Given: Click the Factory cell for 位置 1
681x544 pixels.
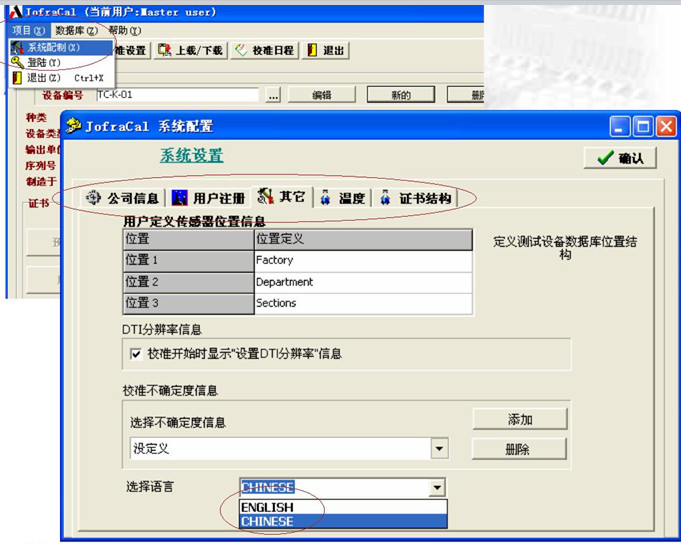Looking at the screenshot, I should [x=363, y=260].
